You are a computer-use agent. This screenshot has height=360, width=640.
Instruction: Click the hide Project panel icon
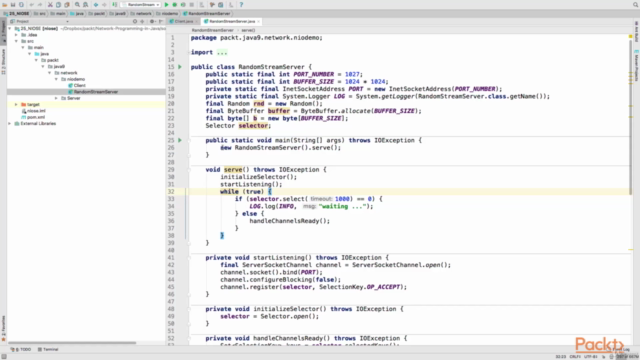pyautogui.click(x=161, y=21)
